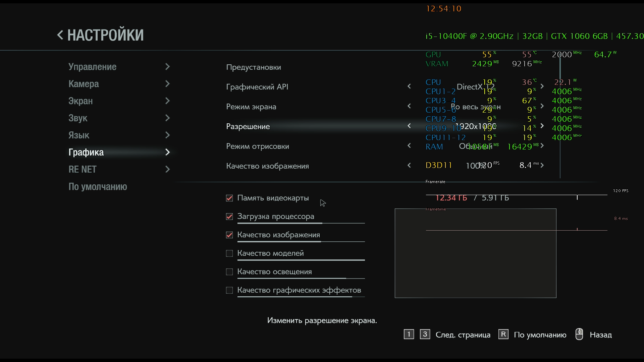
Task: Enable the Качество моделей checkbox
Action: [x=229, y=253]
